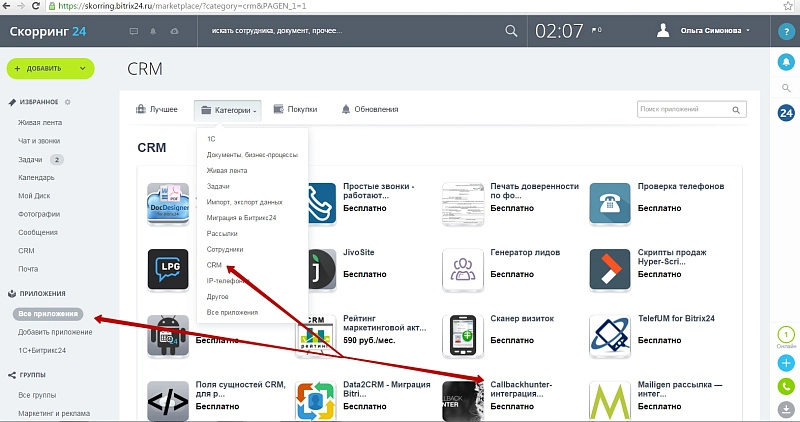Viewport: 800px width, 422px height.
Task: Expand the Категории dropdown
Action: 229,109
